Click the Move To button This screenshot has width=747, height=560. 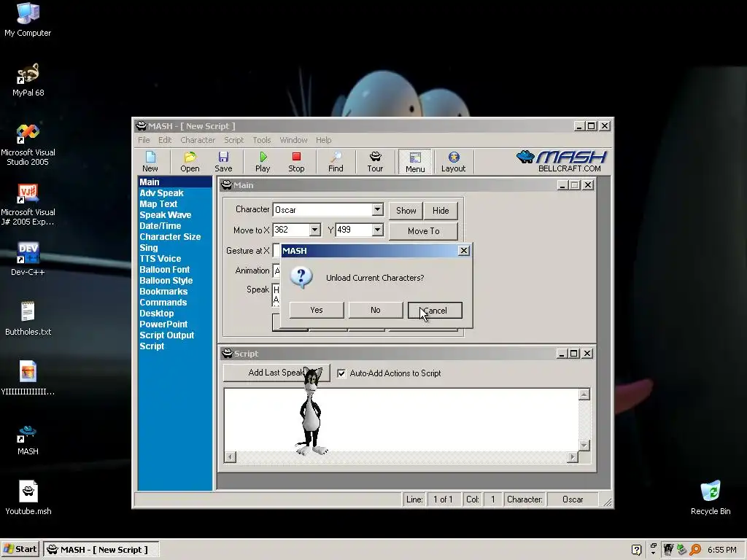click(424, 231)
